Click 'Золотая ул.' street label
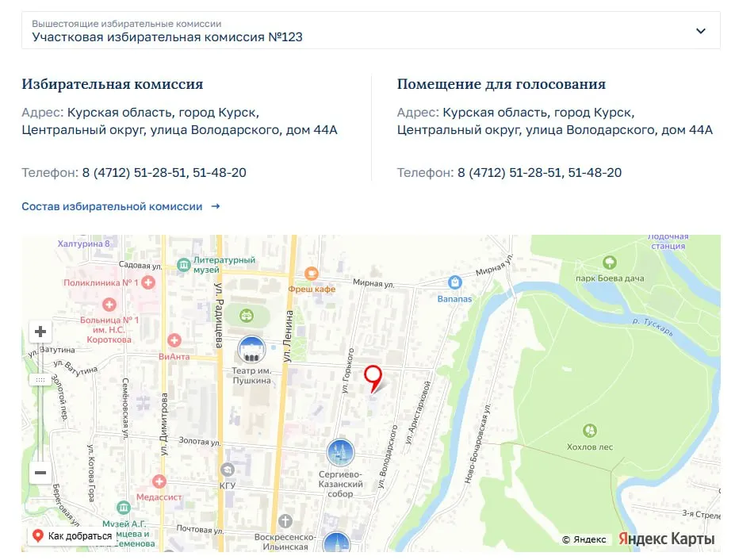Image resolution: width=735 pixels, height=560 pixels. tap(199, 441)
